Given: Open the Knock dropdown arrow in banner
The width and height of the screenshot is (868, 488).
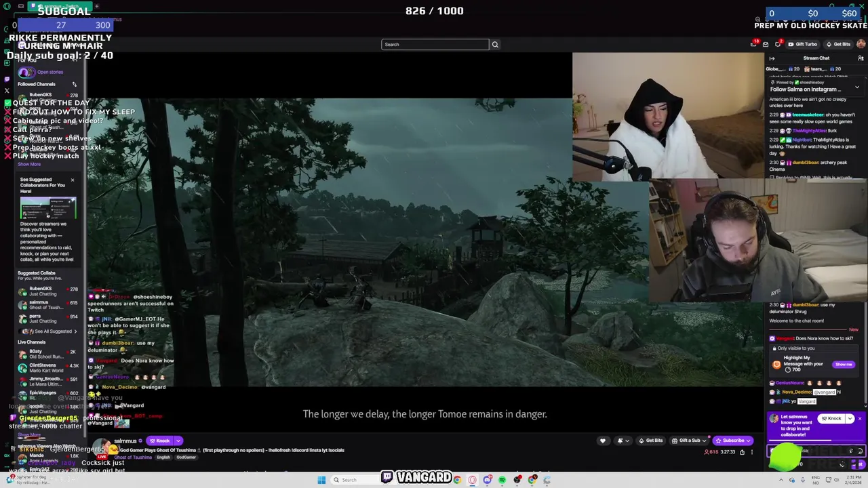Looking at the screenshot, I should [x=850, y=418].
